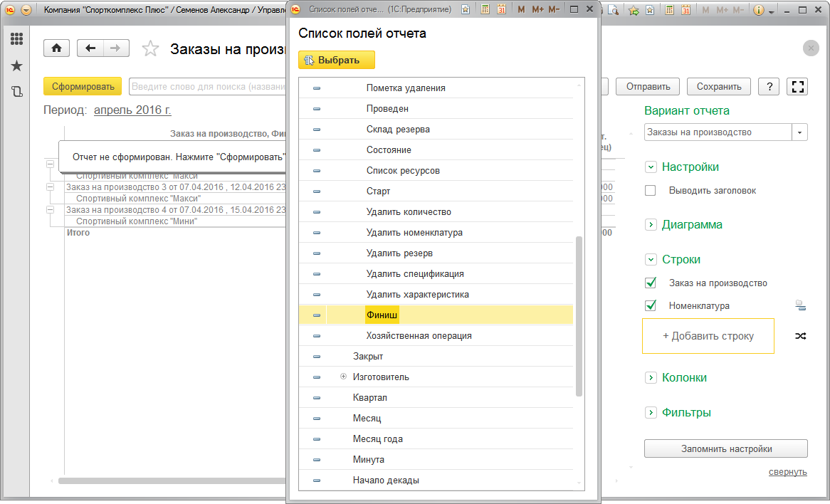Open calculator icon in dialog title bar
830x504 pixels.
485,10
